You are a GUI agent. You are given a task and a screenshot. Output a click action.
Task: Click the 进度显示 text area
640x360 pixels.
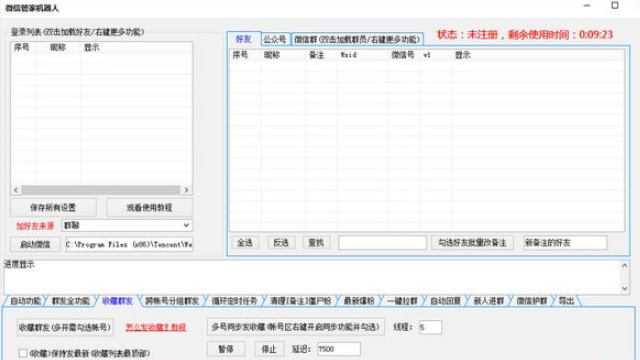click(313, 277)
